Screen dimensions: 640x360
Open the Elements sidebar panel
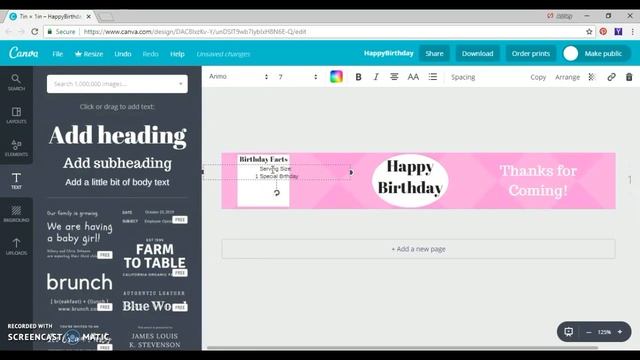16,148
